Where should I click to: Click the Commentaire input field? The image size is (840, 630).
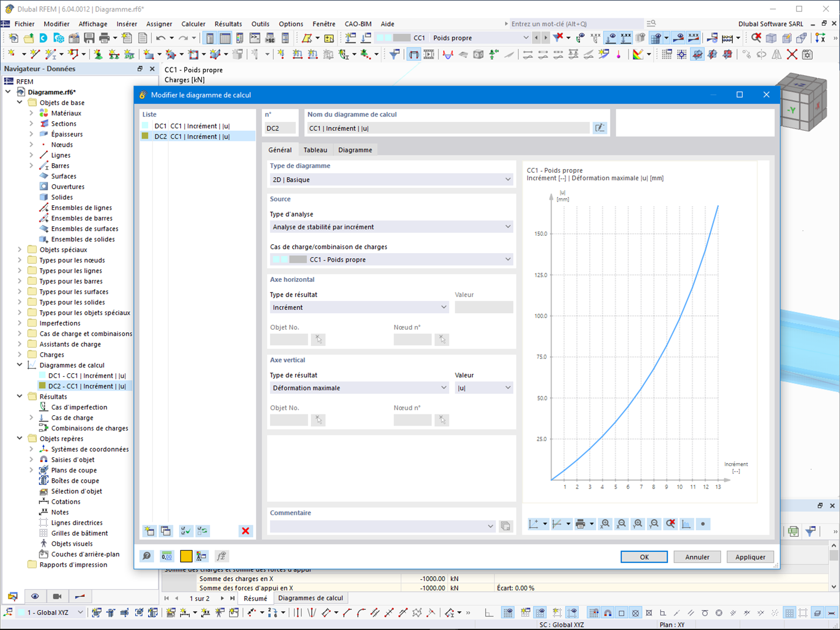click(378, 526)
